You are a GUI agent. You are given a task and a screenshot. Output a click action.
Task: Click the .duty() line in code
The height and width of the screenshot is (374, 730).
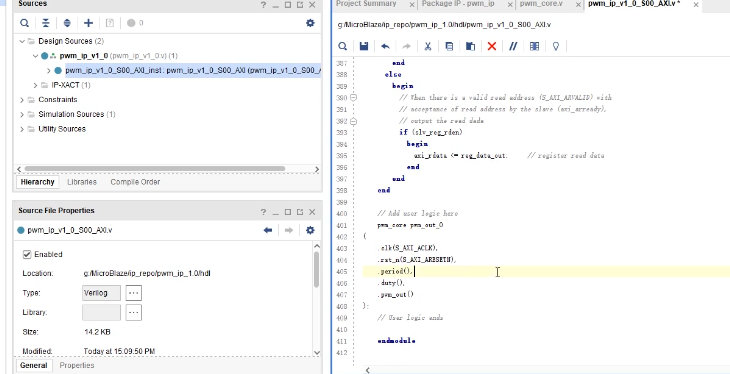tap(391, 283)
